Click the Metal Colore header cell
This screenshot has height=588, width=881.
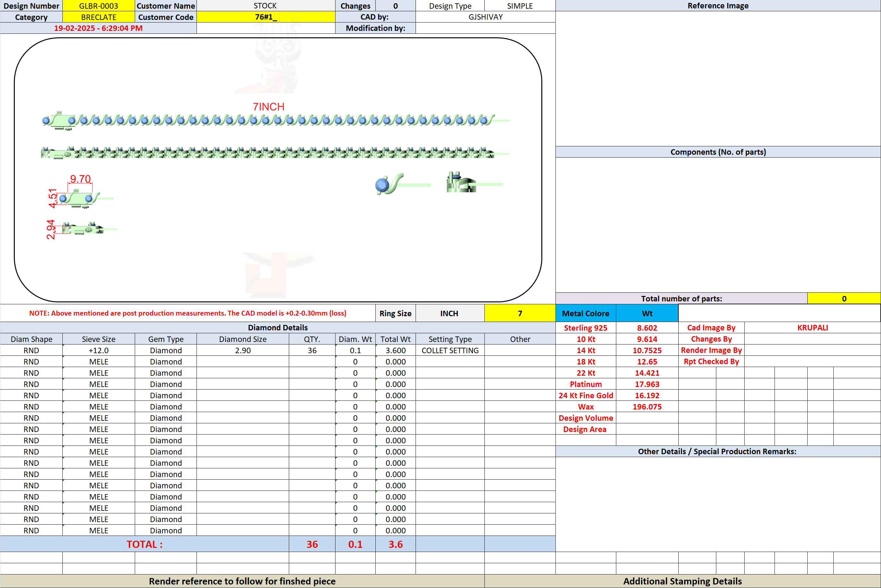tap(586, 313)
